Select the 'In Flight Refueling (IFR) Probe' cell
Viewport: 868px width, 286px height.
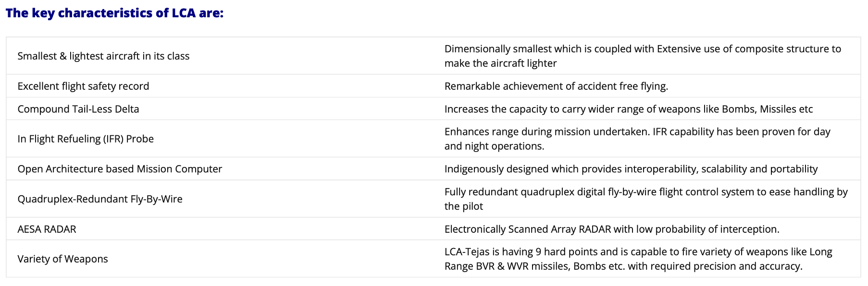pos(86,139)
